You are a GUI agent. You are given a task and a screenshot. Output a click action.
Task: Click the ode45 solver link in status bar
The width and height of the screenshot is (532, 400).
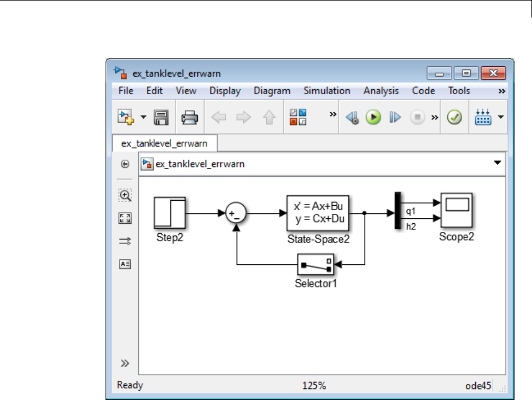click(478, 386)
